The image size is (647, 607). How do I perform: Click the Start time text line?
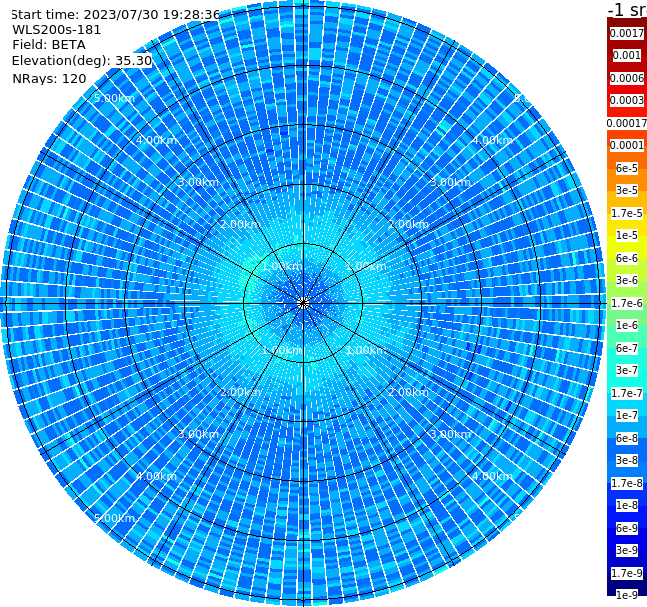click(116, 14)
